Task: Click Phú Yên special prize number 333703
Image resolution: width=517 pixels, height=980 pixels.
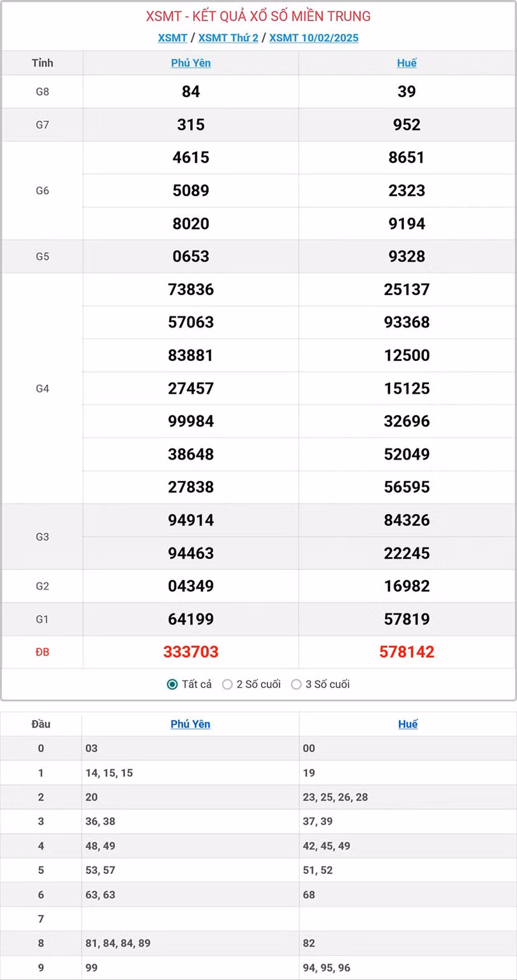Action: [x=191, y=652]
